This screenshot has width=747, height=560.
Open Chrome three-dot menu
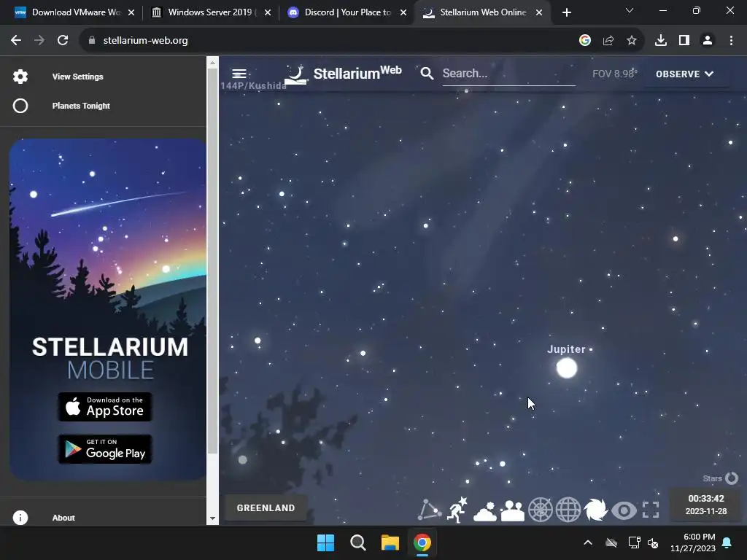(x=731, y=41)
